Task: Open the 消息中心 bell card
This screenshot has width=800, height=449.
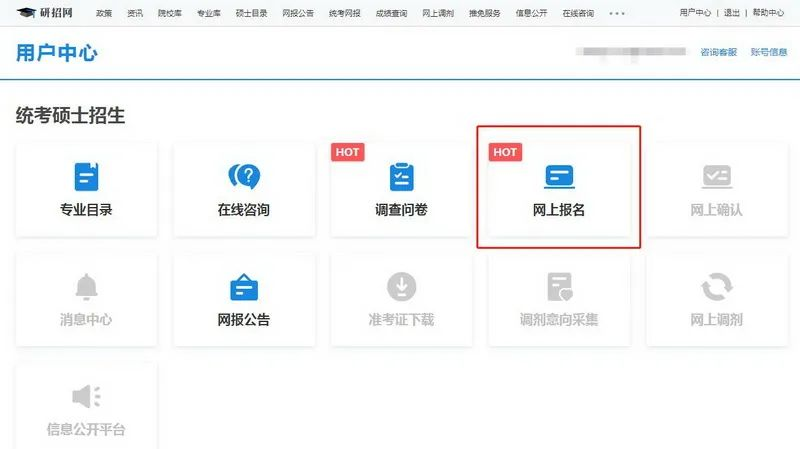Action: 86,300
